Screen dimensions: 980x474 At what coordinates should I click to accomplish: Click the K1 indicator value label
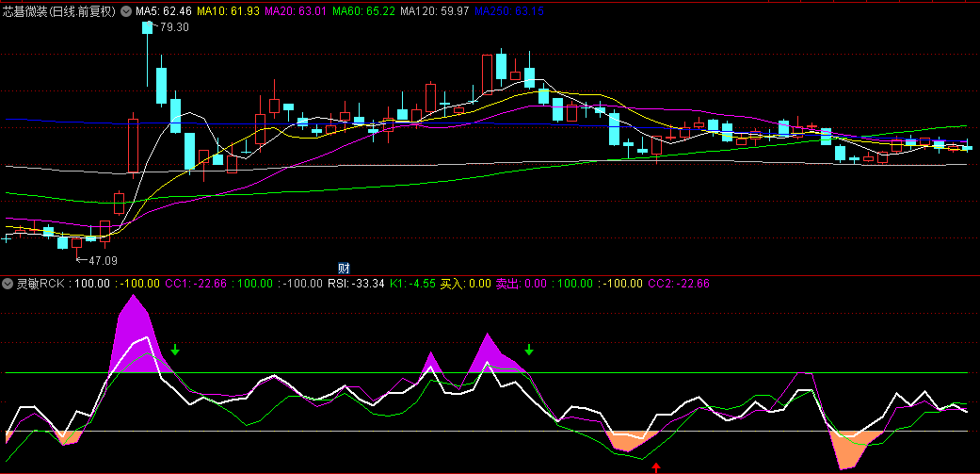(413, 284)
